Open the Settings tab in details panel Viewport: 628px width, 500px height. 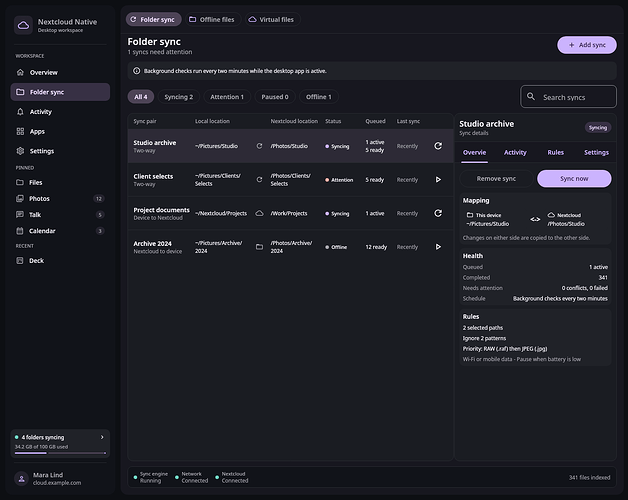596,153
